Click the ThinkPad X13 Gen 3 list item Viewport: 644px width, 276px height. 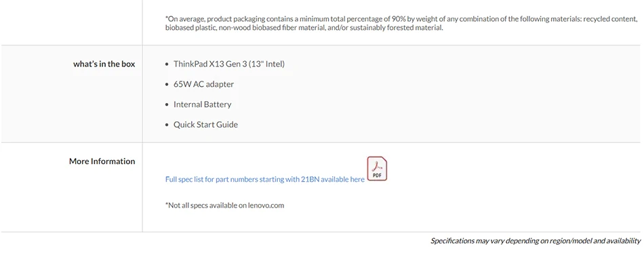pos(228,64)
